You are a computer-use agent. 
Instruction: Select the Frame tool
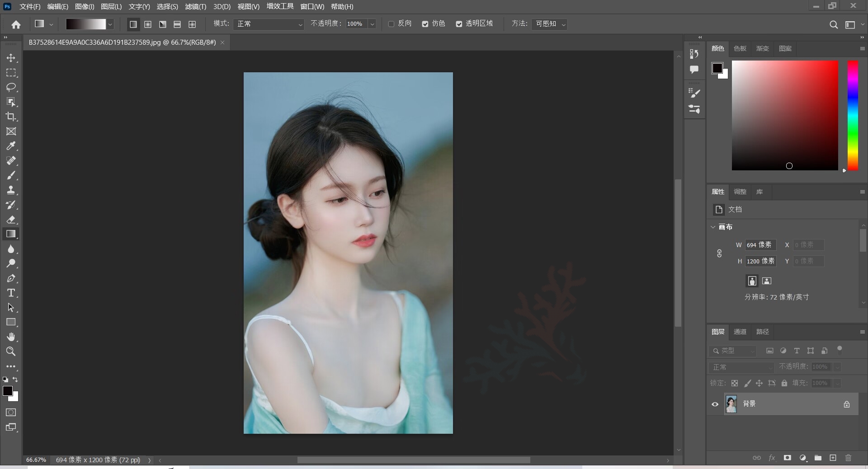pos(11,131)
